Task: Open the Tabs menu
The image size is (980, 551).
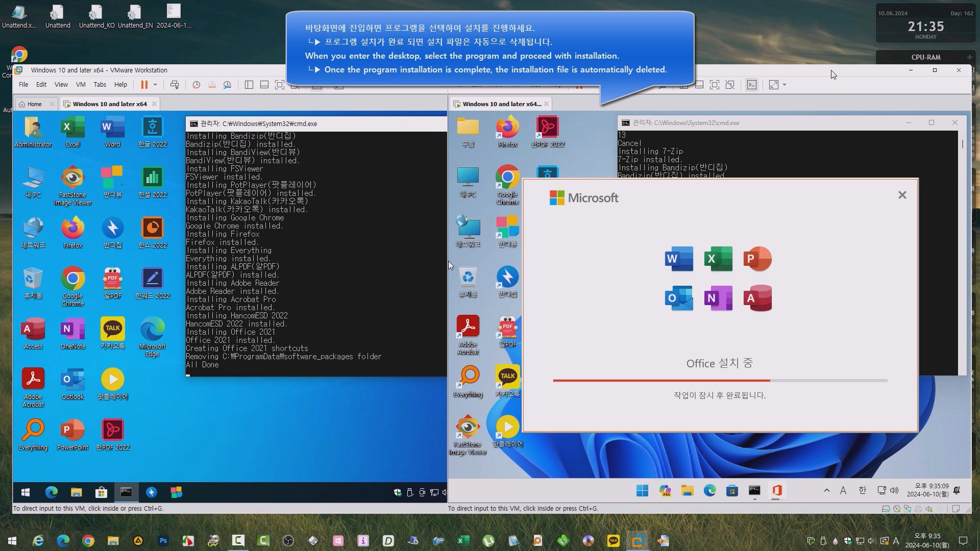Action: point(100,85)
